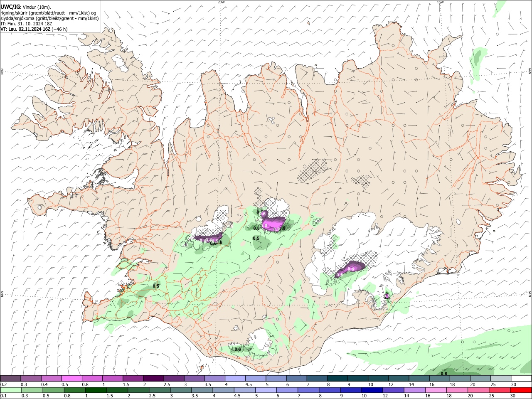Select crimson swatch starting at 25, lower legend row

click(x=500, y=390)
